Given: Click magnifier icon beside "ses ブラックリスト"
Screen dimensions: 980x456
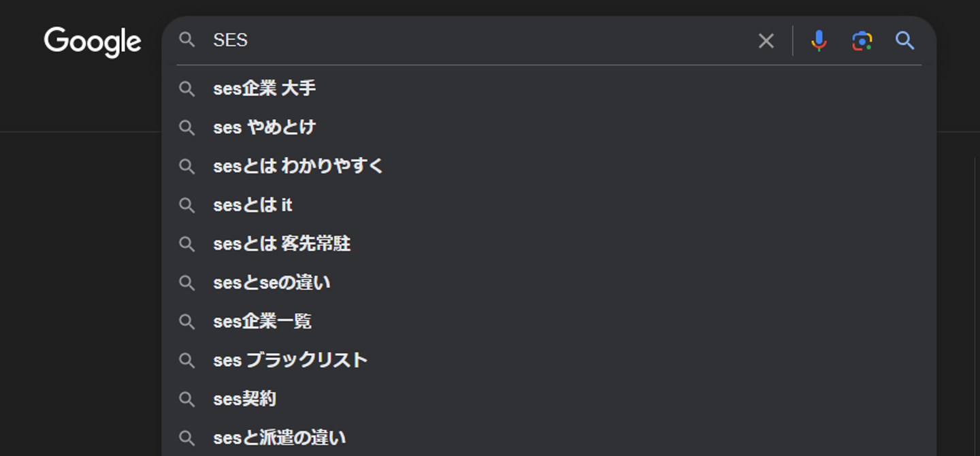Looking at the screenshot, I should tap(187, 360).
